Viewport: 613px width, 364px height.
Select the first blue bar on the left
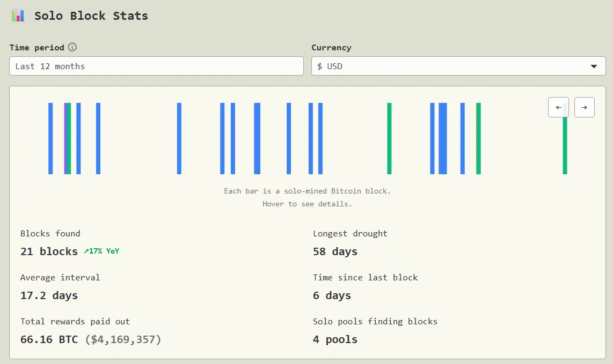(50, 138)
